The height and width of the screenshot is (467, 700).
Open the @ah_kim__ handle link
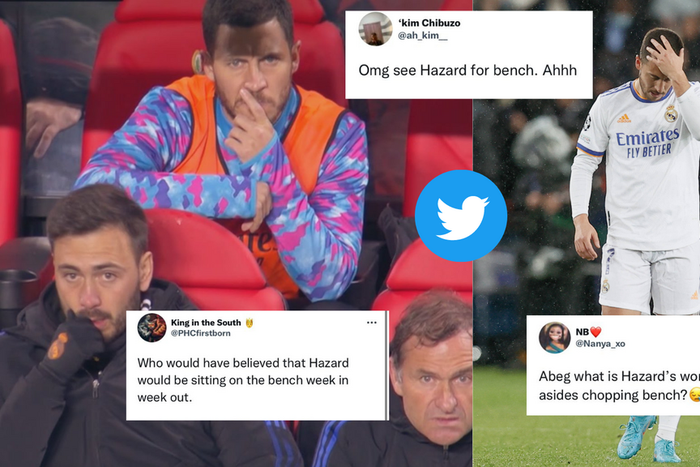[422, 35]
